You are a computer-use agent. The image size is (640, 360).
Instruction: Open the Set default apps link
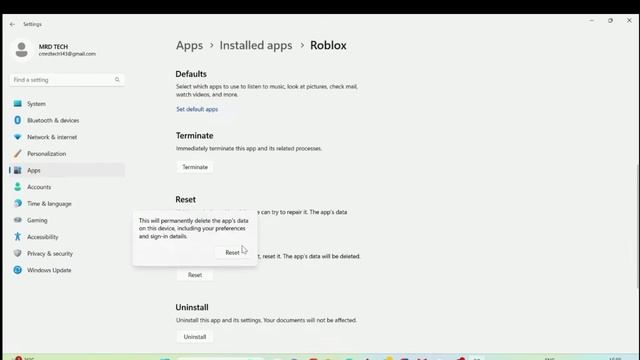[197, 109]
